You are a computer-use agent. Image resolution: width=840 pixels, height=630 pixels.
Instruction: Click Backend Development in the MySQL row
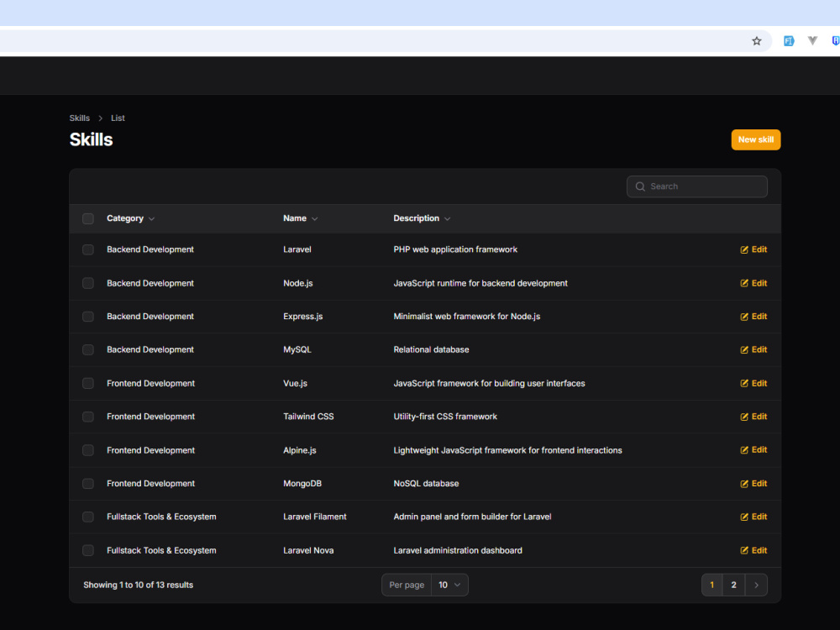150,349
